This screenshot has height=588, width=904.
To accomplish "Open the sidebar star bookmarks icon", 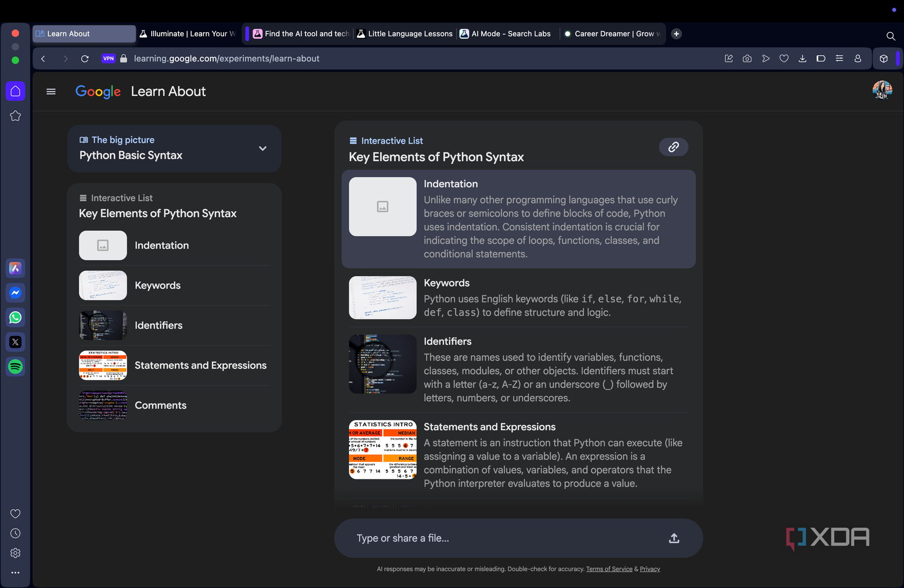I will [x=15, y=116].
